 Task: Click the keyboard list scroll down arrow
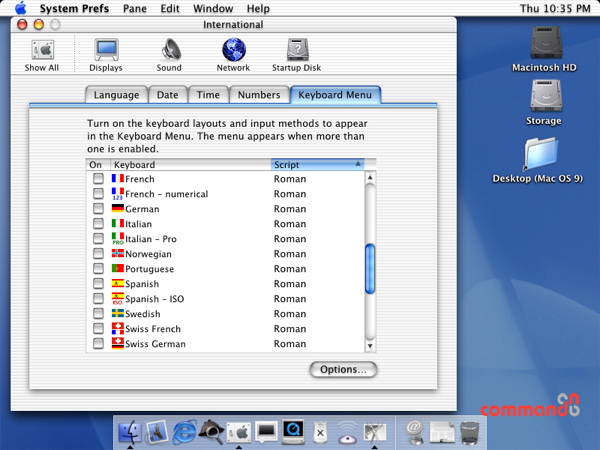(x=370, y=346)
